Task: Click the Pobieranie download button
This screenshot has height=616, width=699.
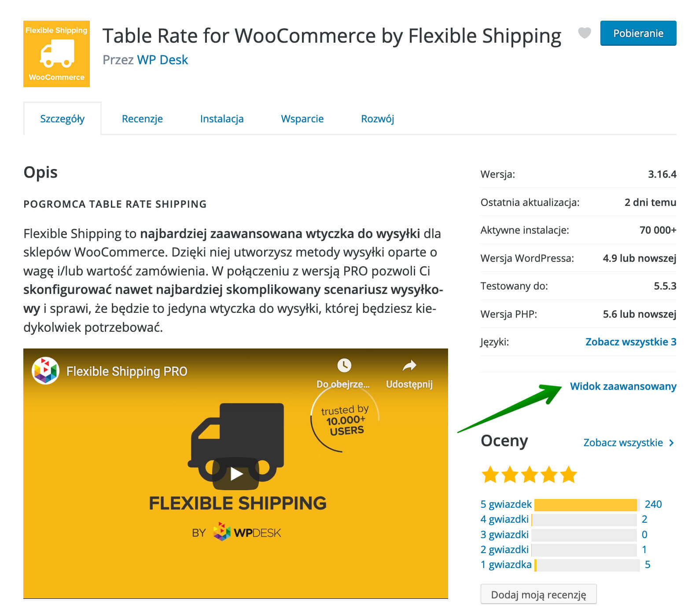Action: point(638,33)
